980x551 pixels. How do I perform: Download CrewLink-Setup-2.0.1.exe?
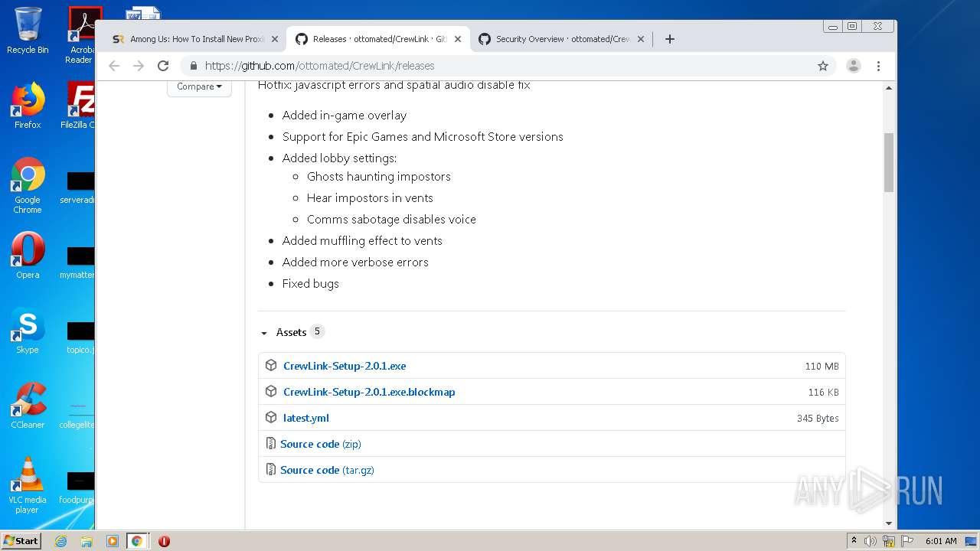click(345, 366)
